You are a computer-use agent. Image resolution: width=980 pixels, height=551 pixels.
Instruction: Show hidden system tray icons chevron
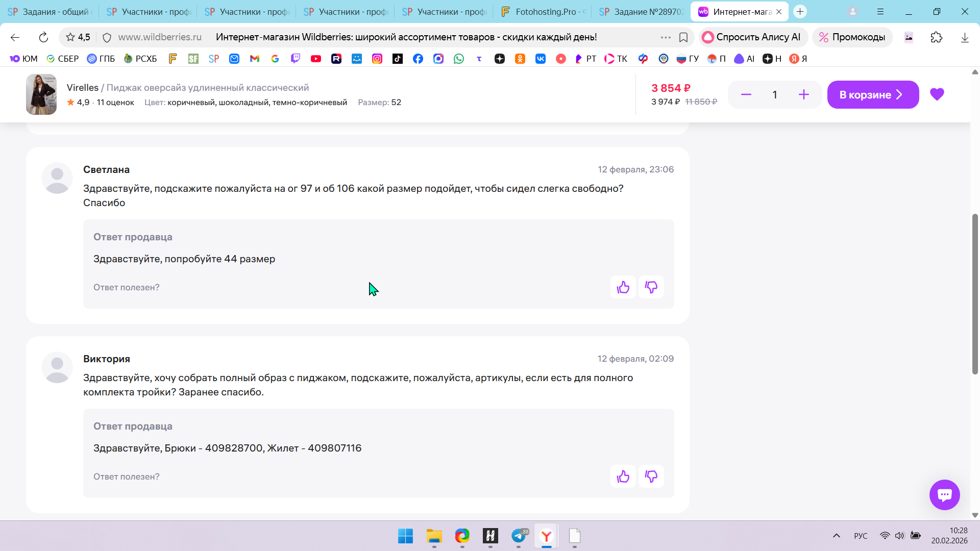coord(836,536)
